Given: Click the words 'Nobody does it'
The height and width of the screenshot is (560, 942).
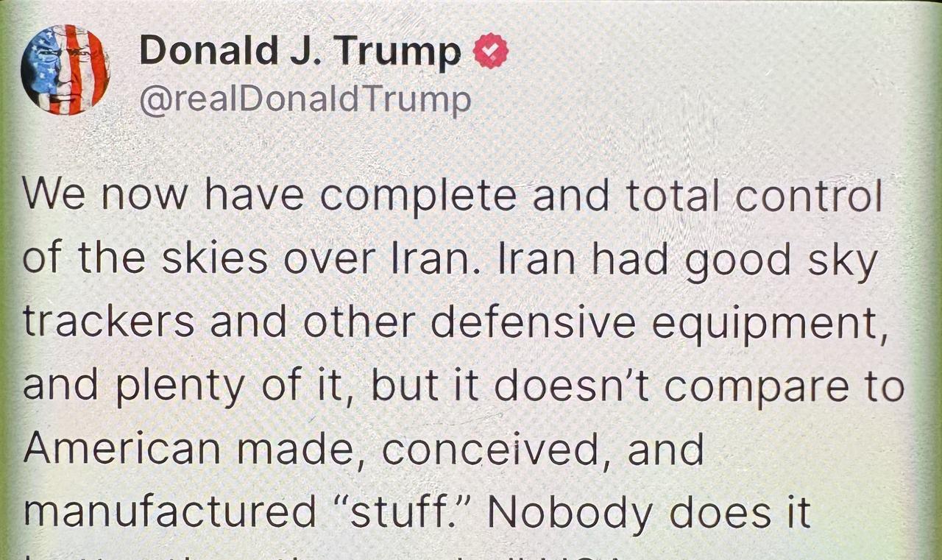Looking at the screenshot, I should (649, 514).
